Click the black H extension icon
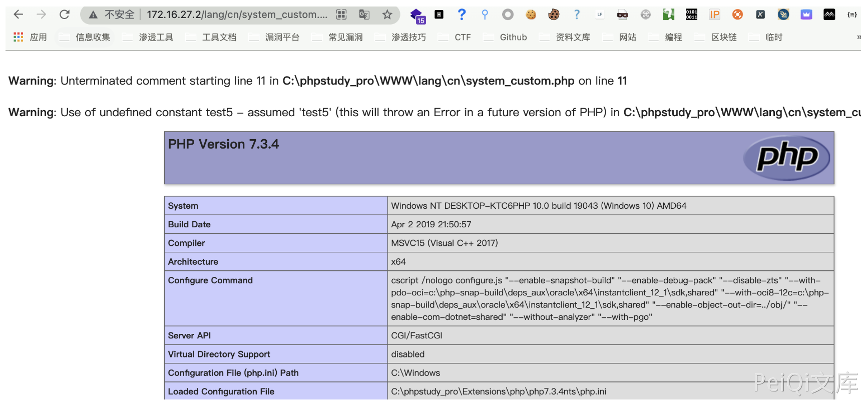This screenshot has height=410, width=868. coord(439,15)
